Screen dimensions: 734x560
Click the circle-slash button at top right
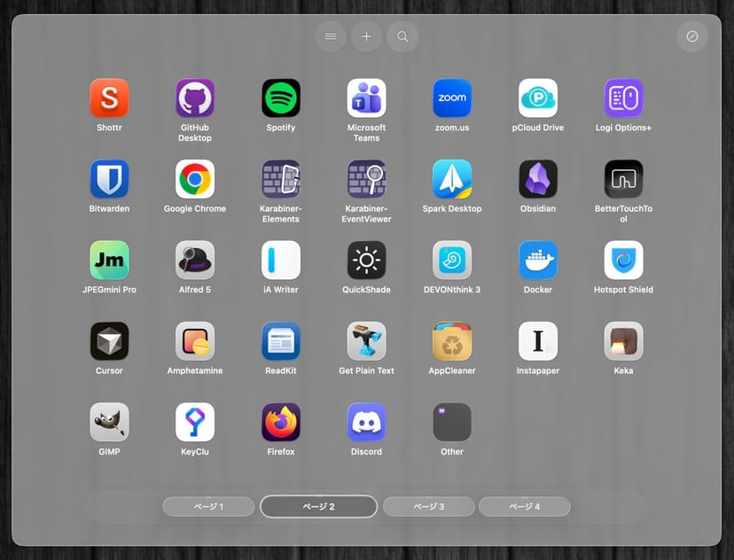click(x=692, y=36)
